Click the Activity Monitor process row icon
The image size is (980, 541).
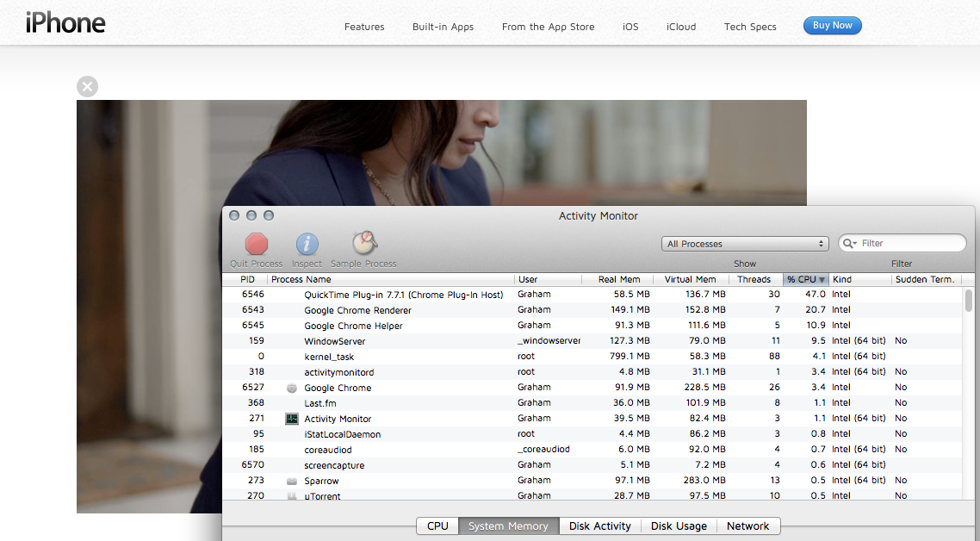point(292,419)
